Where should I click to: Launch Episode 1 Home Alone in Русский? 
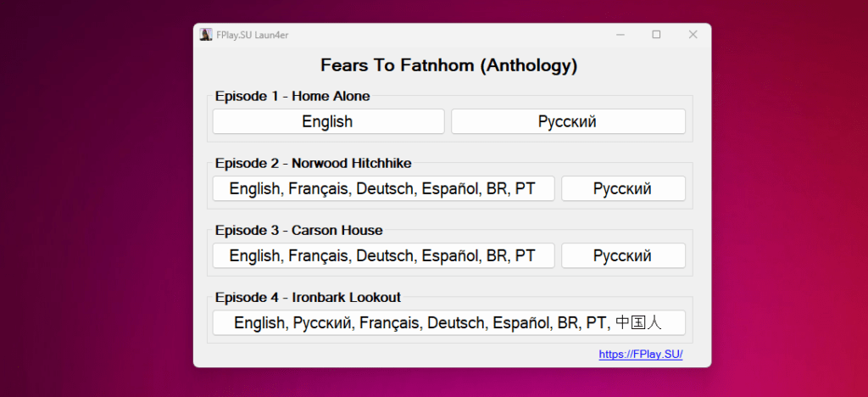(567, 121)
